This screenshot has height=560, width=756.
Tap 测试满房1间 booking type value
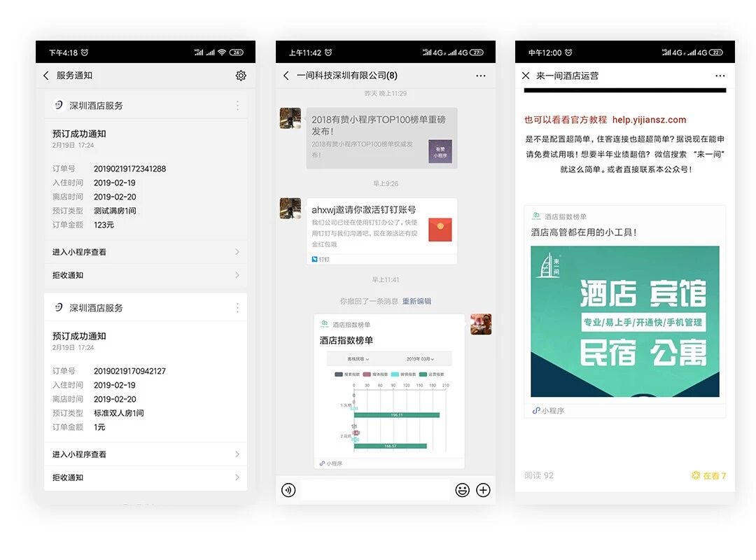pyautogui.click(x=115, y=211)
